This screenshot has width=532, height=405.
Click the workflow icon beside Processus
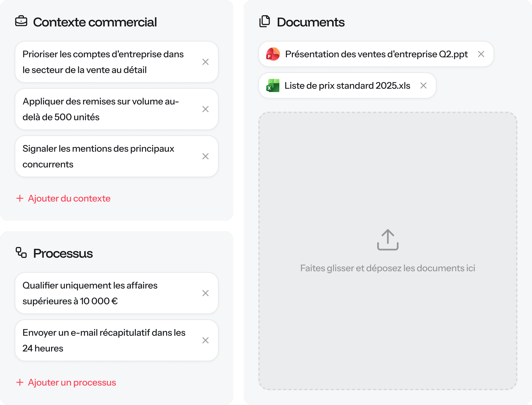[x=21, y=253]
